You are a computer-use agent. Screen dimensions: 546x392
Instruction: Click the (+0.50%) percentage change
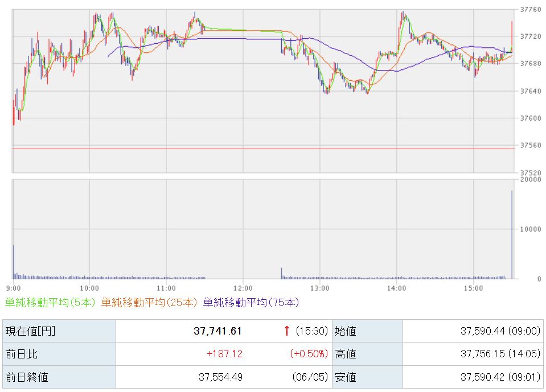point(309,354)
